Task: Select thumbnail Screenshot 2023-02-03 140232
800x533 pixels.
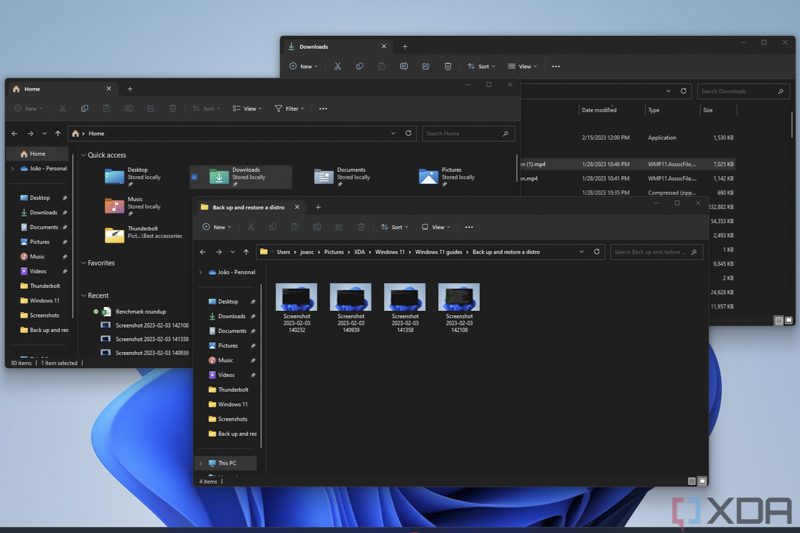Action: tap(296, 308)
